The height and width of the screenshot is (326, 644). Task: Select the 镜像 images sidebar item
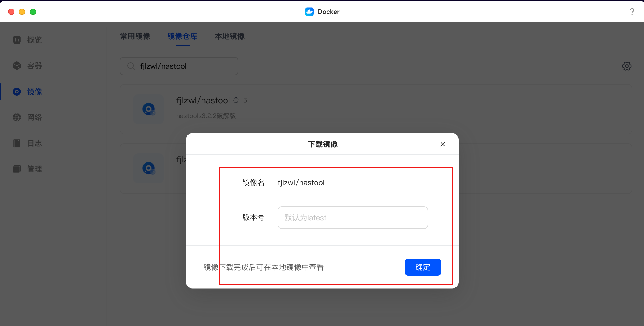coord(28,92)
